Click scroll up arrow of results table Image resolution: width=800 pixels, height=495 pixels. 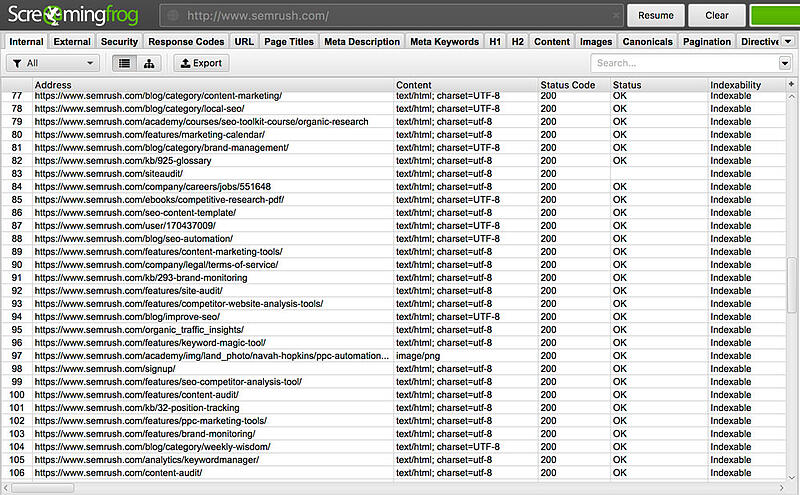tap(791, 96)
